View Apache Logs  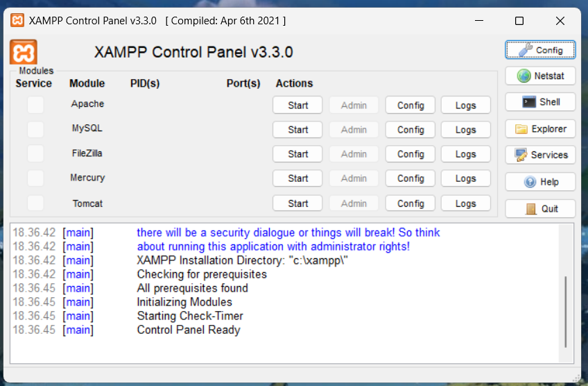[x=466, y=105]
